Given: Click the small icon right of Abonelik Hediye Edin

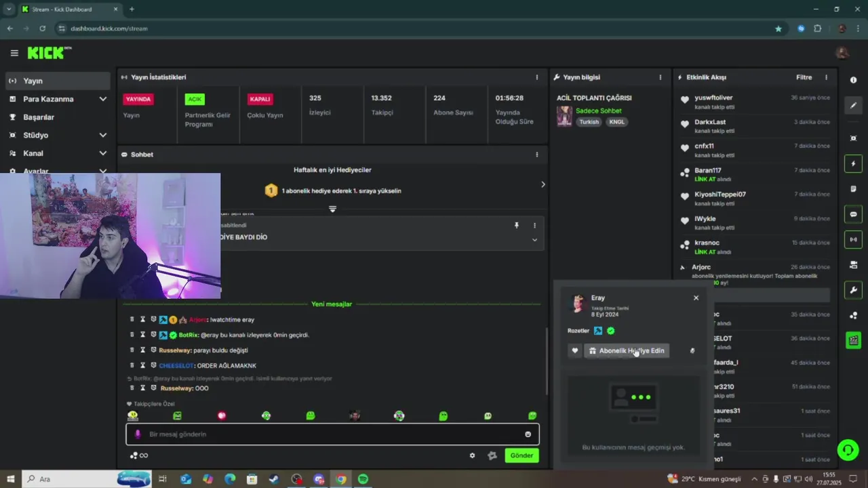Looking at the screenshot, I should coord(692,350).
